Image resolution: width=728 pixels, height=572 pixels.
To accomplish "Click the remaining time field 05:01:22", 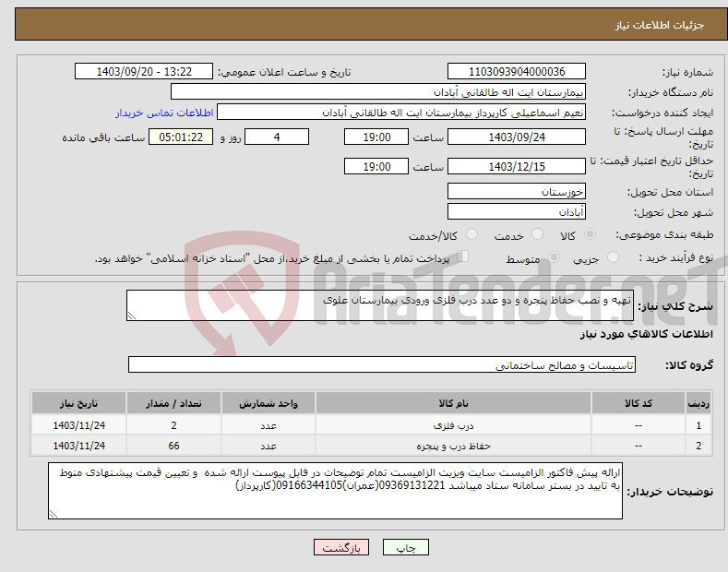I will coord(181,137).
